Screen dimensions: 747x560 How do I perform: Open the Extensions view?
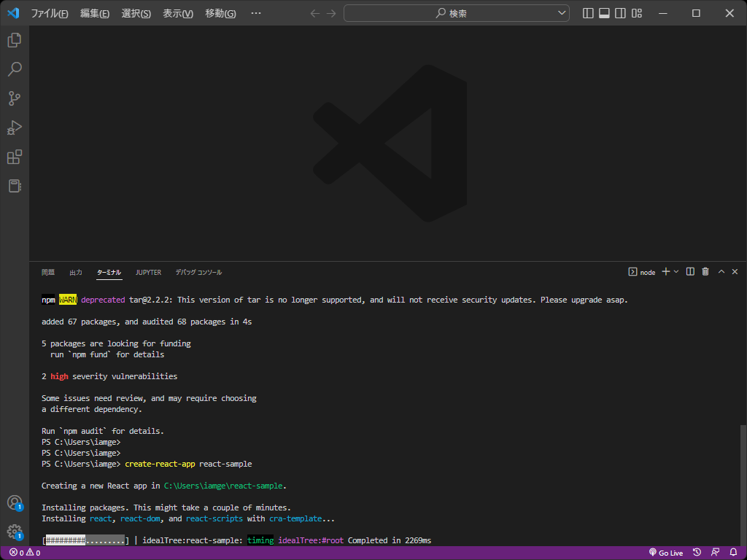click(x=15, y=157)
